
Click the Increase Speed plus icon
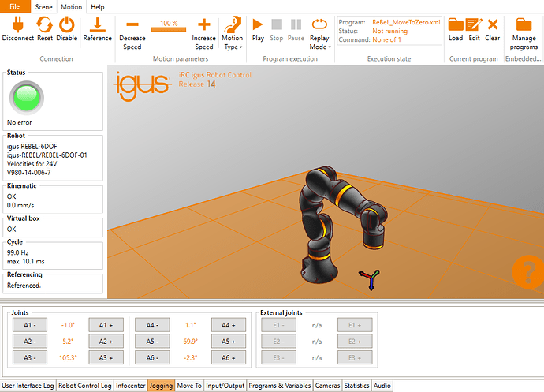(x=204, y=24)
